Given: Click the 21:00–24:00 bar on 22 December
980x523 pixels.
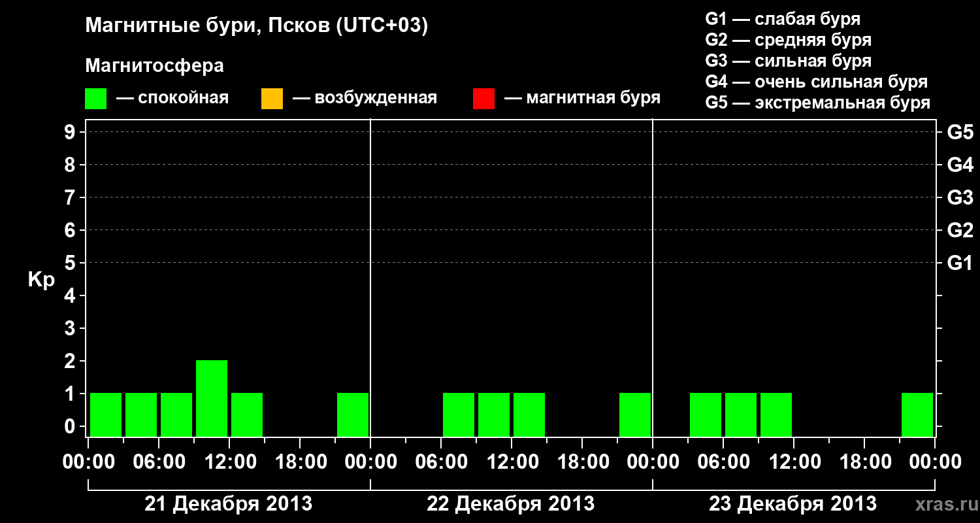Looking at the screenshot, I should 635,414.
